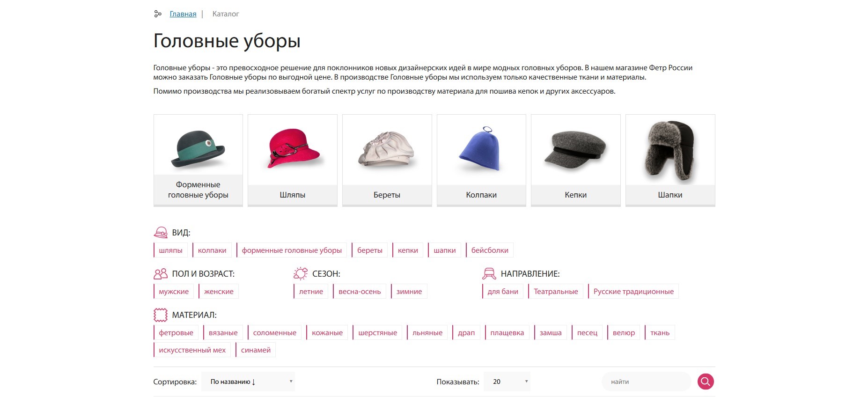Click the найти search input field
The height and width of the screenshot is (404, 868).
coord(646,382)
